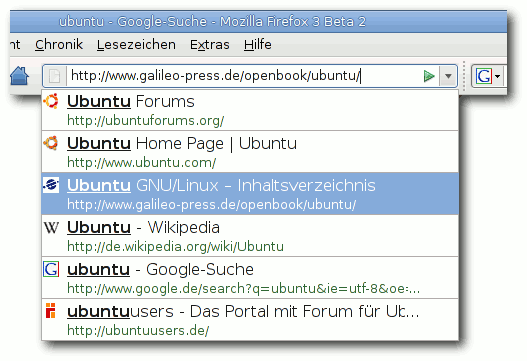The width and height of the screenshot is (527, 361).
Task: Select the Ubuntu - Wikipedia suggestion
Action: tap(250, 236)
